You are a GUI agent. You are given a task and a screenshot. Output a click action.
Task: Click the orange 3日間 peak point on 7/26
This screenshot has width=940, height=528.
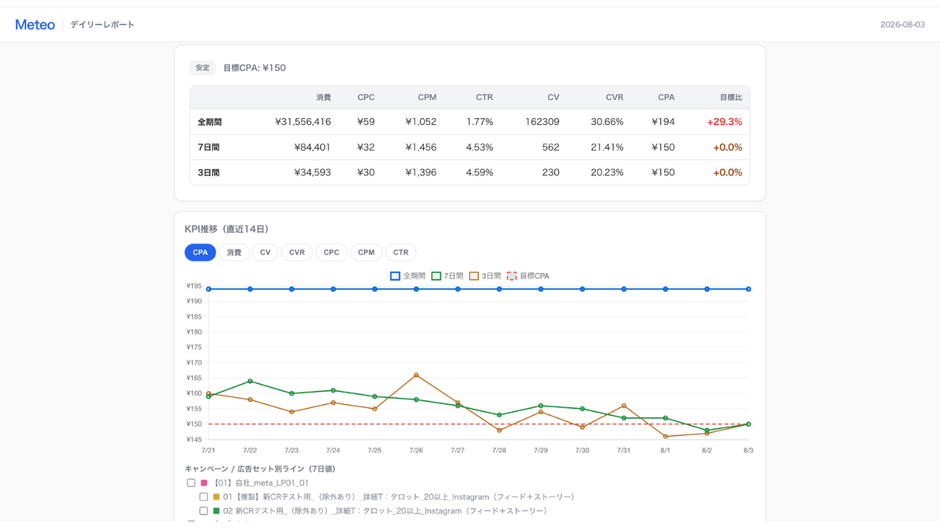pos(416,375)
